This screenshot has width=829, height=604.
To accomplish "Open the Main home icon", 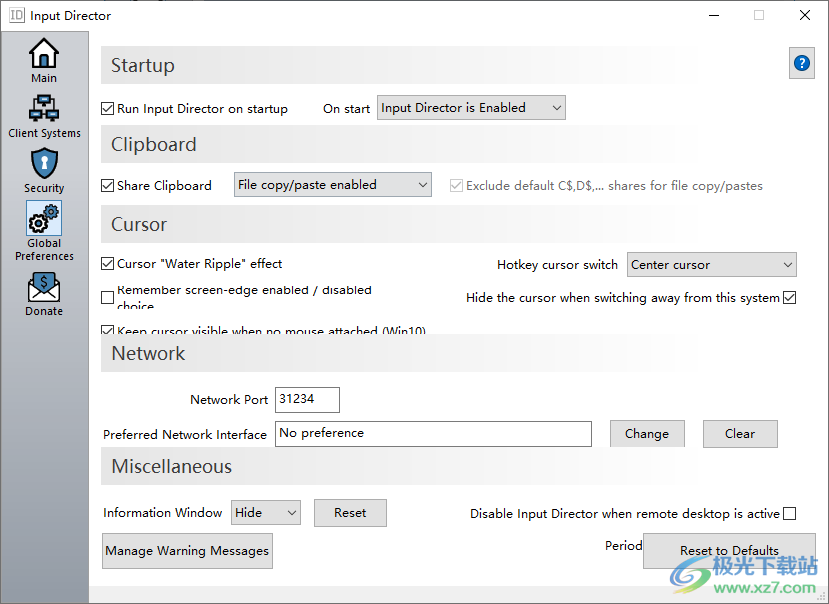I will 44,53.
